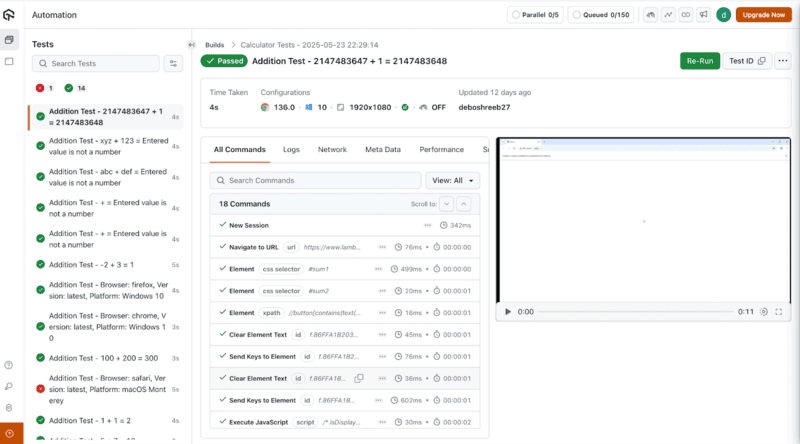Open options dots for New Session command
Screen dimensions: 800x444
(x=428, y=225)
